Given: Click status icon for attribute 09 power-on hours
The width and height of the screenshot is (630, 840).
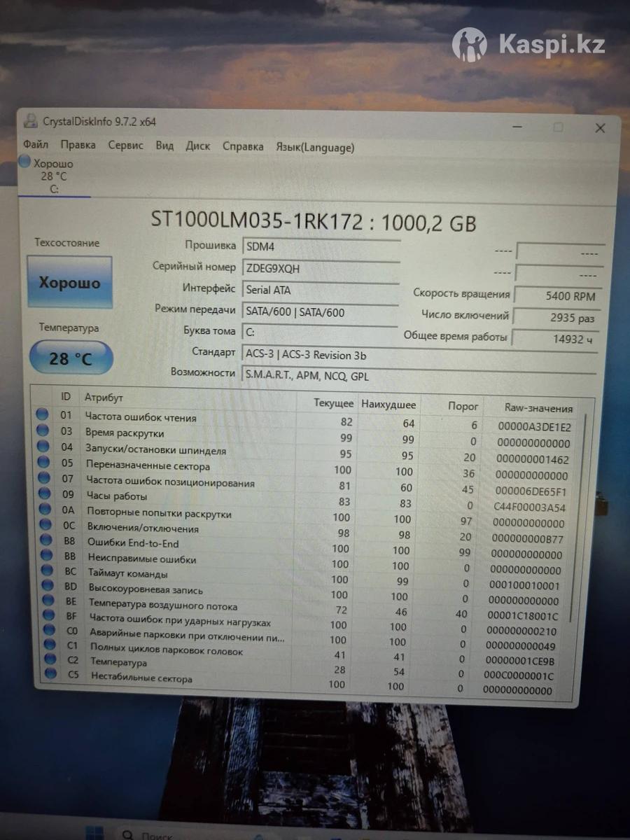Looking at the screenshot, I should pos(44,494).
